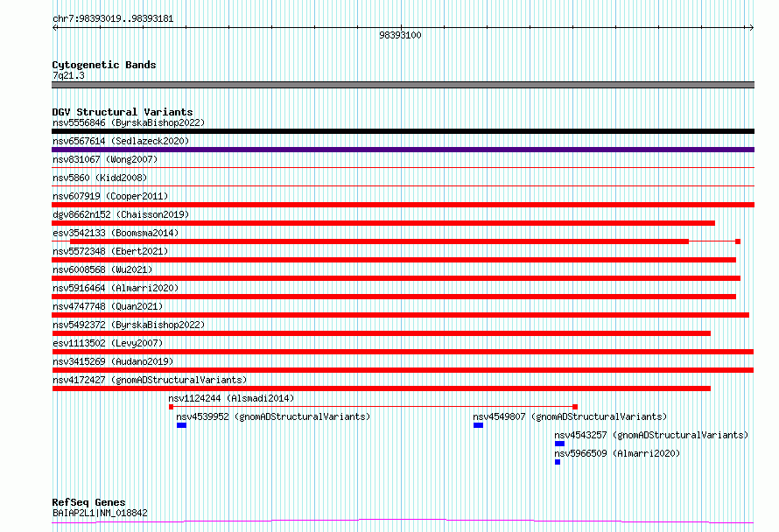
Task: Click the left arrow of the ruler
Action: click(54, 28)
